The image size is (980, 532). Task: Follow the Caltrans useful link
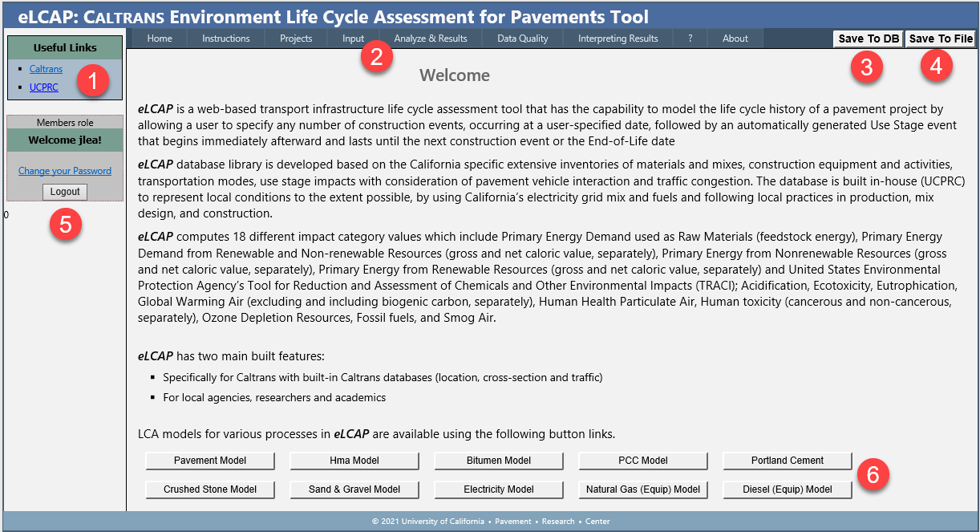click(46, 69)
